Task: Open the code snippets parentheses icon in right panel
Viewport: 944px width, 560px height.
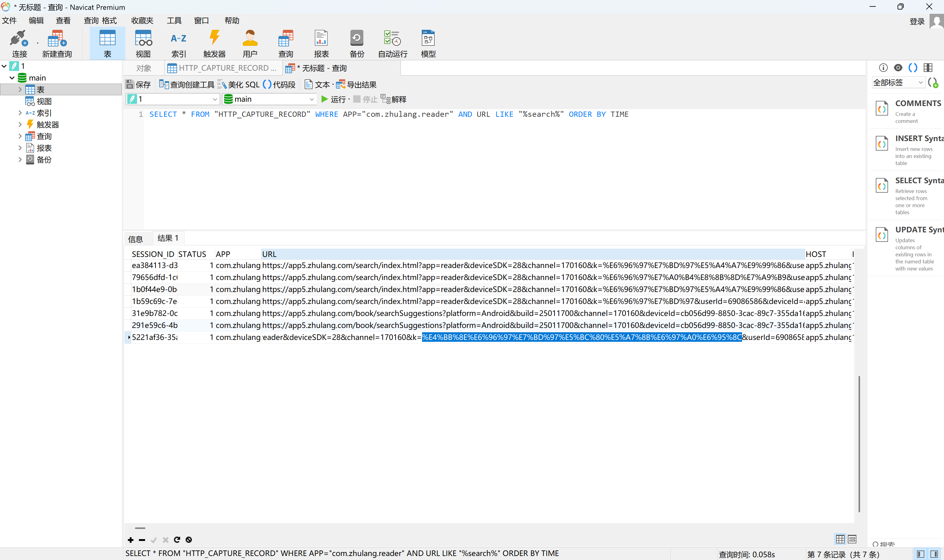Action: pyautogui.click(x=913, y=68)
